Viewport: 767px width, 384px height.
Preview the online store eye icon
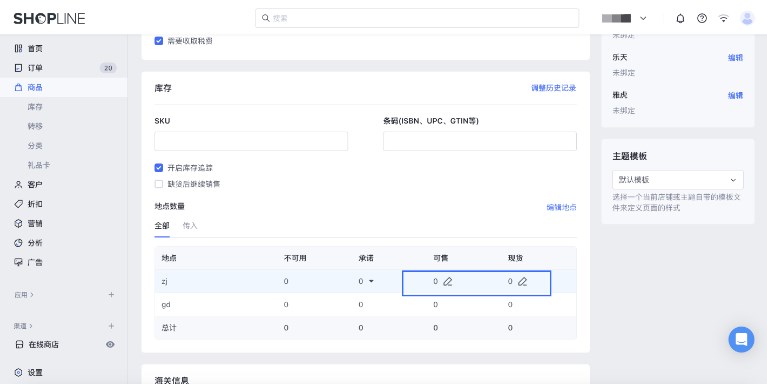click(111, 344)
